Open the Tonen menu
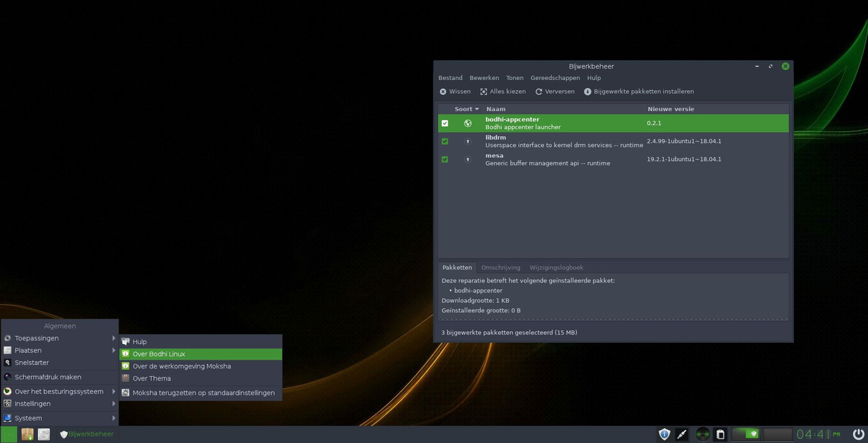This screenshot has width=868, height=443. (515, 78)
